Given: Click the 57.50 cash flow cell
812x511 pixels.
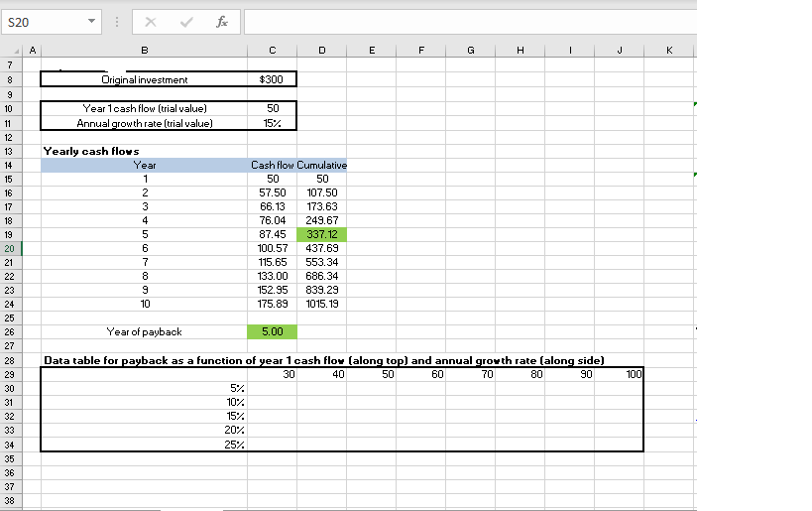Looking at the screenshot, I should (273, 192).
